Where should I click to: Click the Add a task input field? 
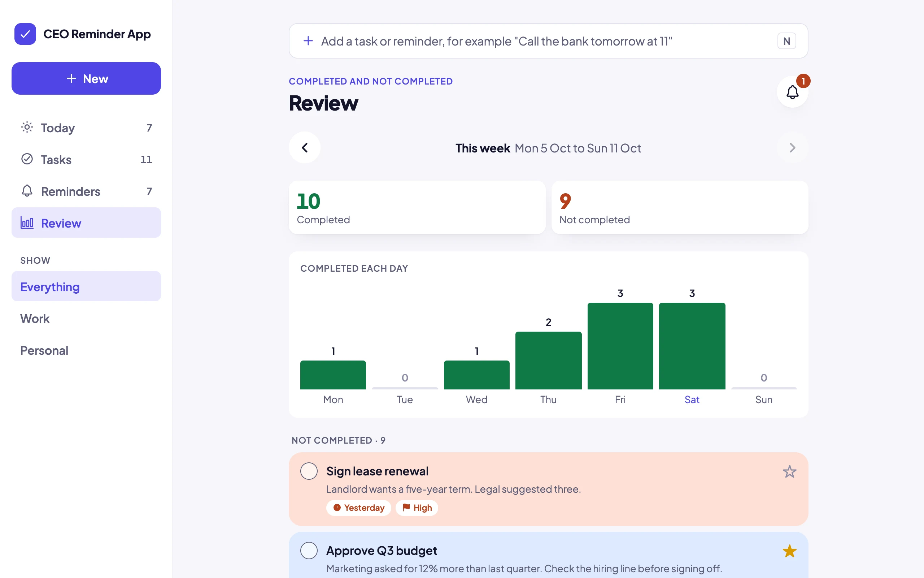[x=548, y=41]
